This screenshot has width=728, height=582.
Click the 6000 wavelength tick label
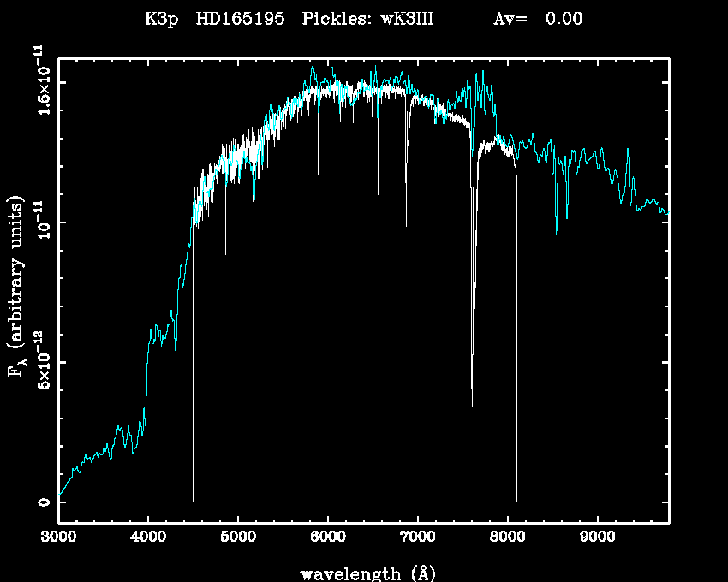point(327,537)
